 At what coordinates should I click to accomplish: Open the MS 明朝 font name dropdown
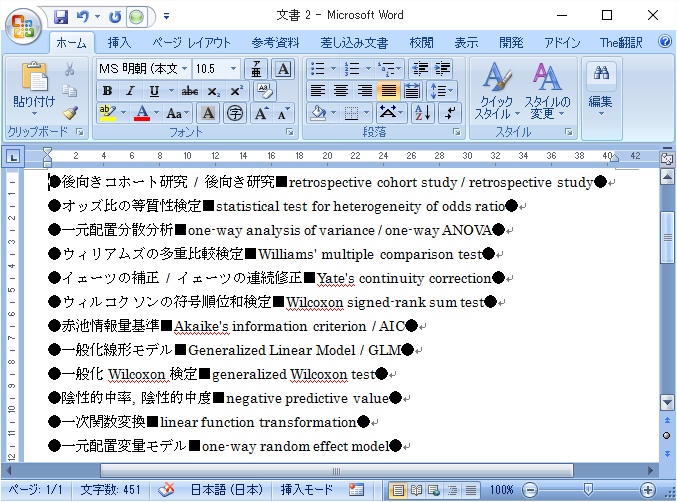pyautogui.click(x=184, y=69)
